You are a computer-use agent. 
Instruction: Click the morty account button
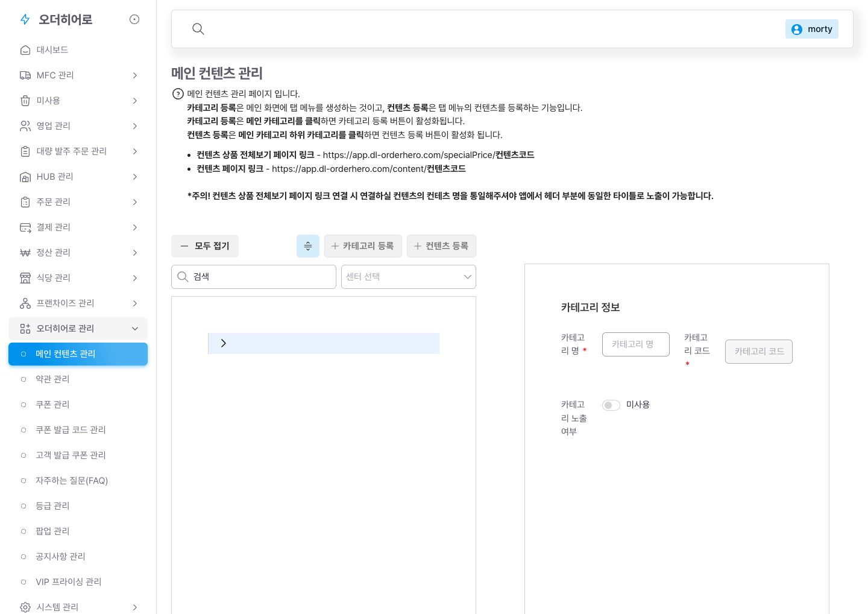(x=812, y=29)
